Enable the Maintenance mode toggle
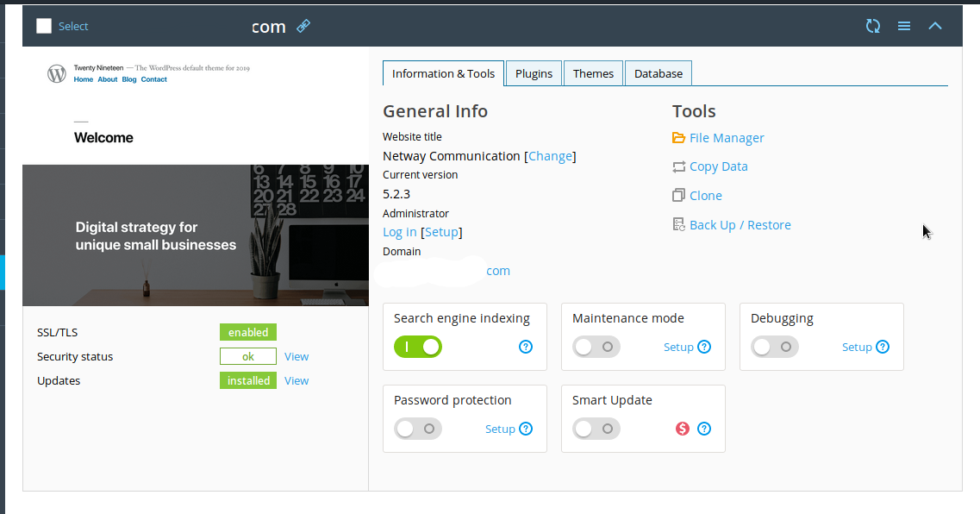The width and height of the screenshot is (980, 514). tap(596, 347)
